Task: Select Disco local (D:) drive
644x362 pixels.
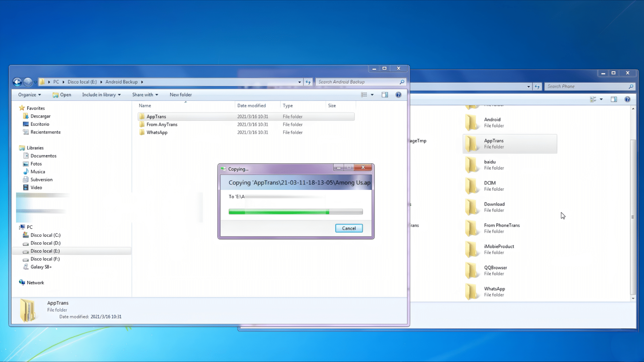Action: pos(45,243)
